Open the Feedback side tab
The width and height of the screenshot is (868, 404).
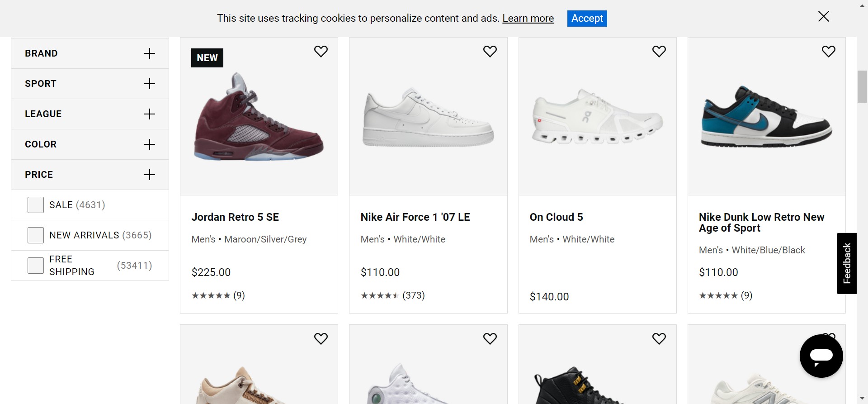[x=847, y=263]
